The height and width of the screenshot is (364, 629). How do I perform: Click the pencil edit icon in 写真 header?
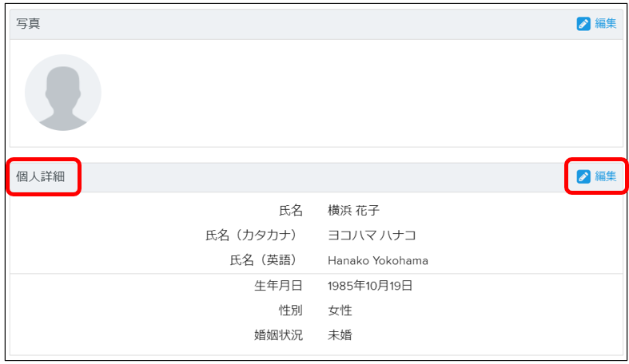click(x=583, y=24)
